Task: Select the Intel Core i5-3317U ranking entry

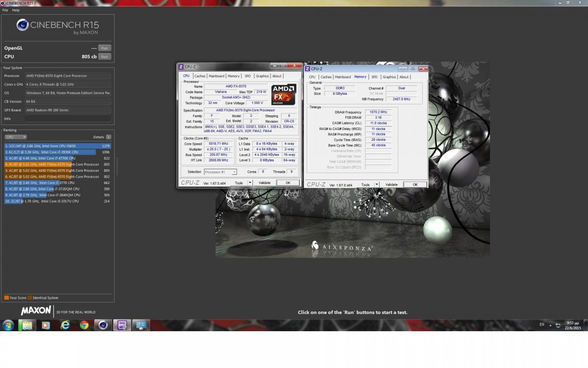Action: click(57, 201)
